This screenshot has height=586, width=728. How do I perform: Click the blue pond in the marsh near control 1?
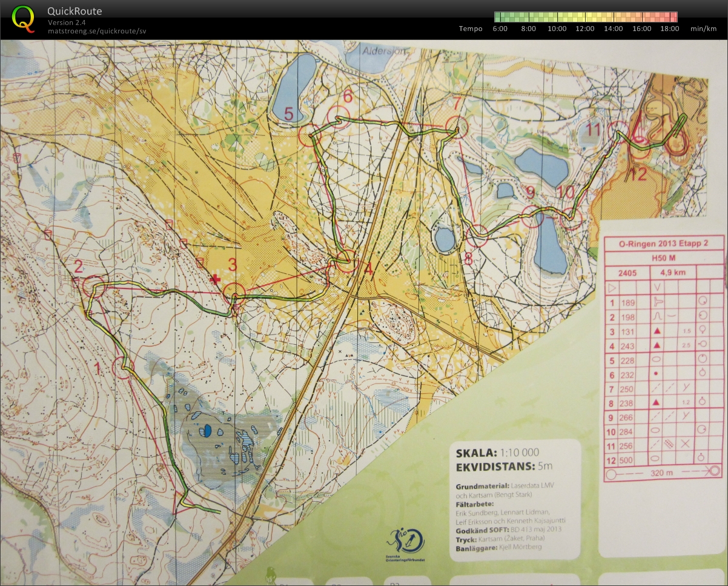click(207, 430)
